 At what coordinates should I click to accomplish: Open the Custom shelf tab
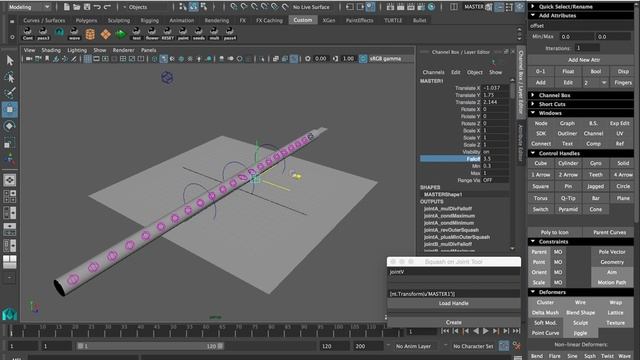[303, 20]
